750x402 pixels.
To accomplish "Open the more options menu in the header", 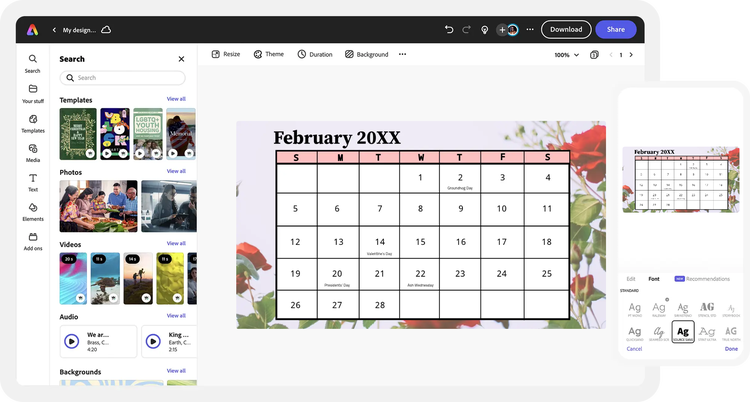I will [530, 30].
